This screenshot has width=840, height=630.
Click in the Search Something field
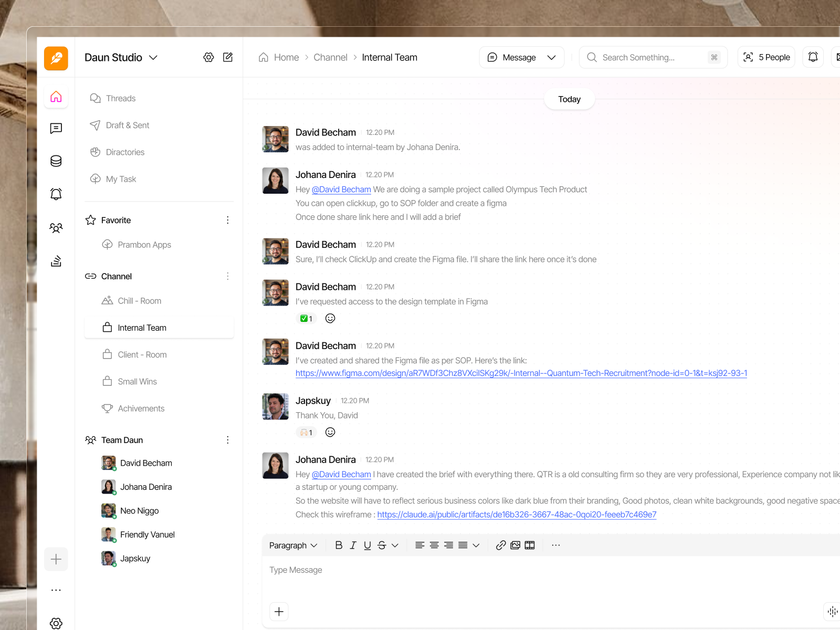click(653, 57)
